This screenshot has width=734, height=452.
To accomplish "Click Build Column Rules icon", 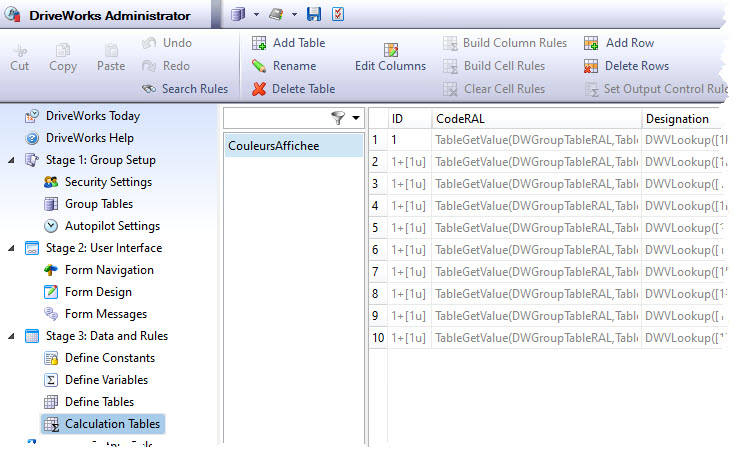I will [x=450, y=44].
